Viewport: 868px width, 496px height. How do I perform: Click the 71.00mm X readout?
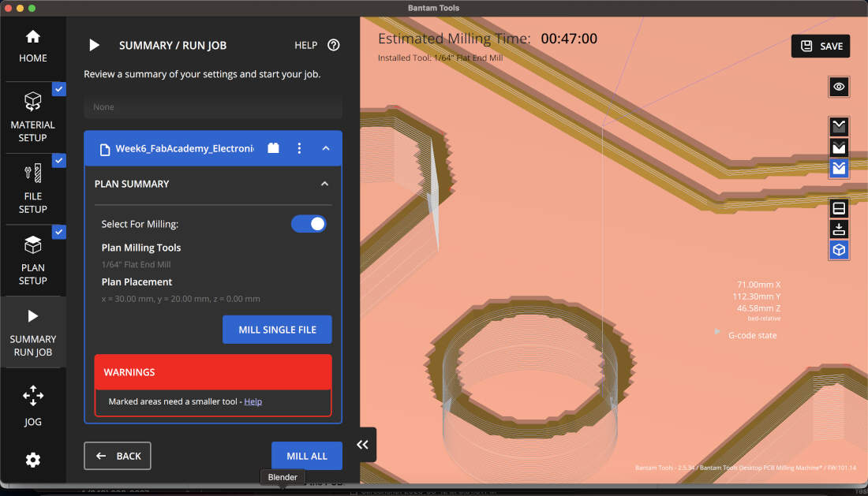click(758, 285)
